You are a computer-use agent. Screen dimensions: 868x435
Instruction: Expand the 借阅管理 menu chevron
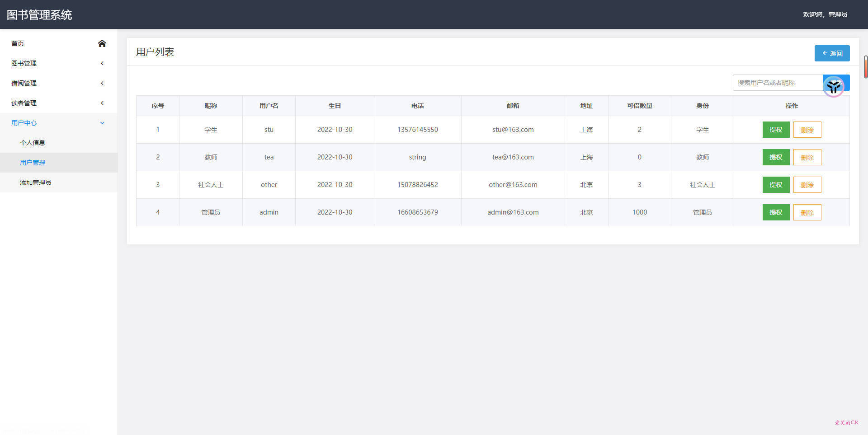[x=102, y=83]
